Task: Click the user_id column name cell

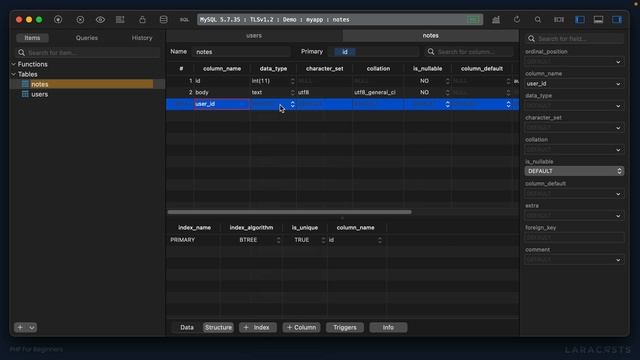Action: [x=222, y=104]
